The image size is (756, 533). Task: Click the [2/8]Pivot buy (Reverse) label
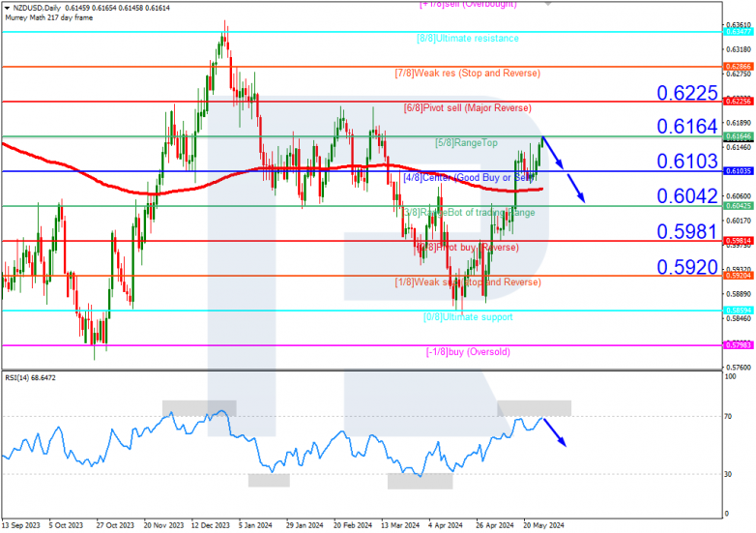pyautogui.click(x=468, y=247)
